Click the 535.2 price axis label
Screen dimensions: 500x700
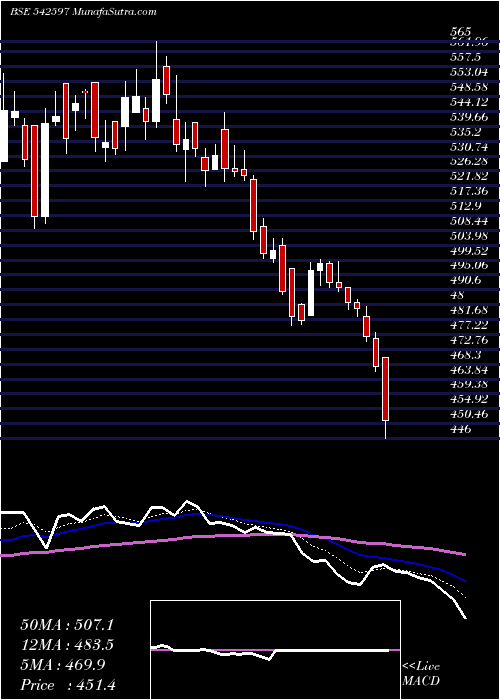pos(467,132)
